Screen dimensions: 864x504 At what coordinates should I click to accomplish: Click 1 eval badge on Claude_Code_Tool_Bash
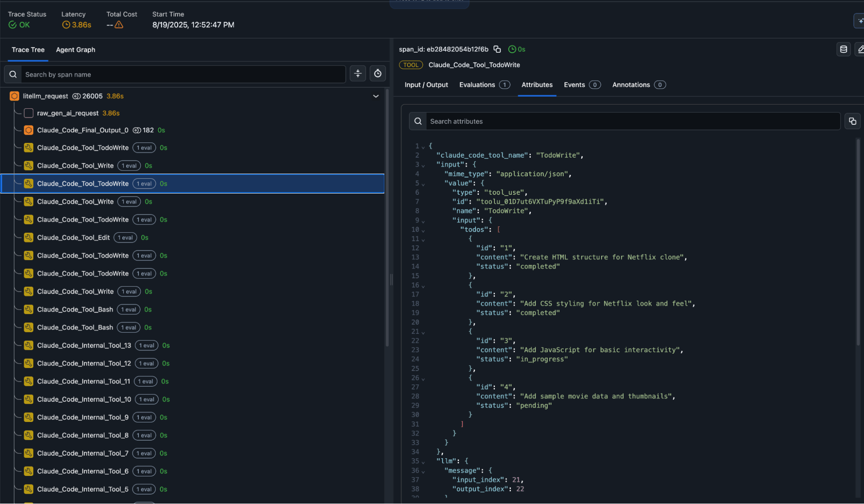[128, 310]
